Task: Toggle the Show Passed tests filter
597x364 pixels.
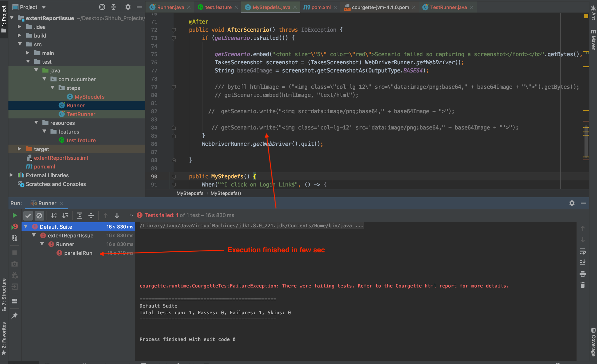Action: point(28,215)
